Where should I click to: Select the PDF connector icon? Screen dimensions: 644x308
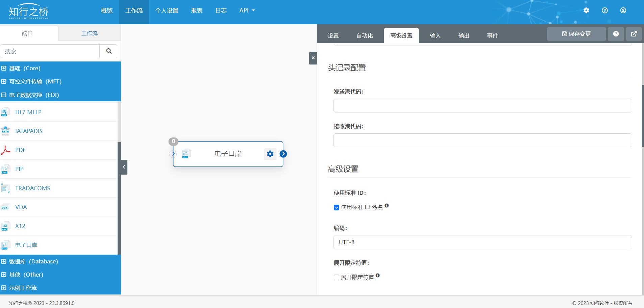6,150
